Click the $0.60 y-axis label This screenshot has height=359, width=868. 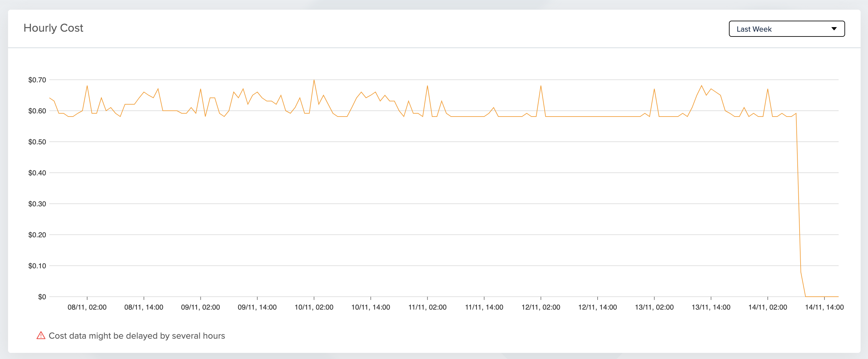point(37,111)
